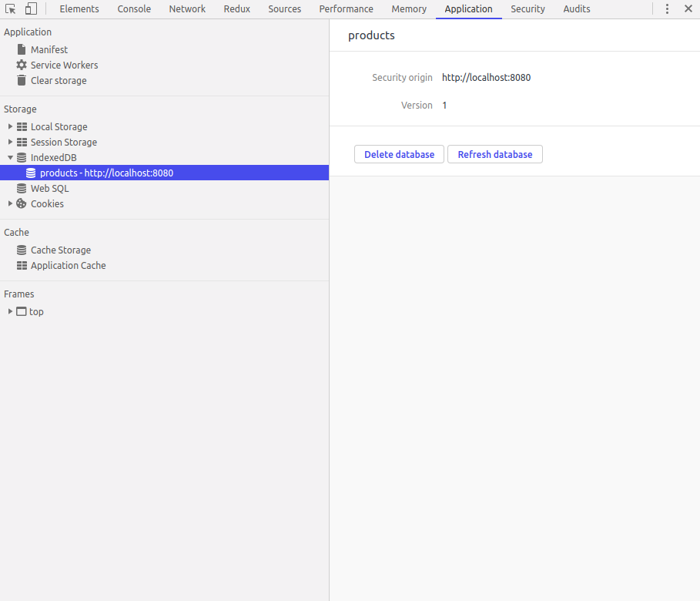The height and width of the screenshot is (601, 700).
Task: Click the Refresh database button
Action: (x=494, y=154)
